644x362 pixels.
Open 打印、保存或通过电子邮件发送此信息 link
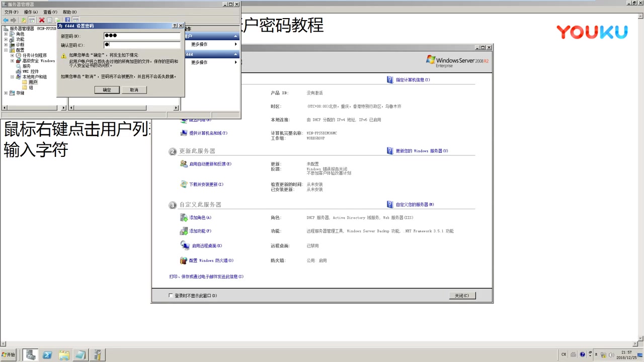click(x=206, y=277)
